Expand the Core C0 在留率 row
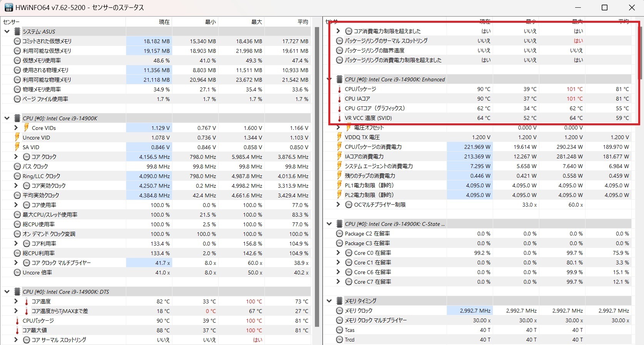 pos(338,252)
